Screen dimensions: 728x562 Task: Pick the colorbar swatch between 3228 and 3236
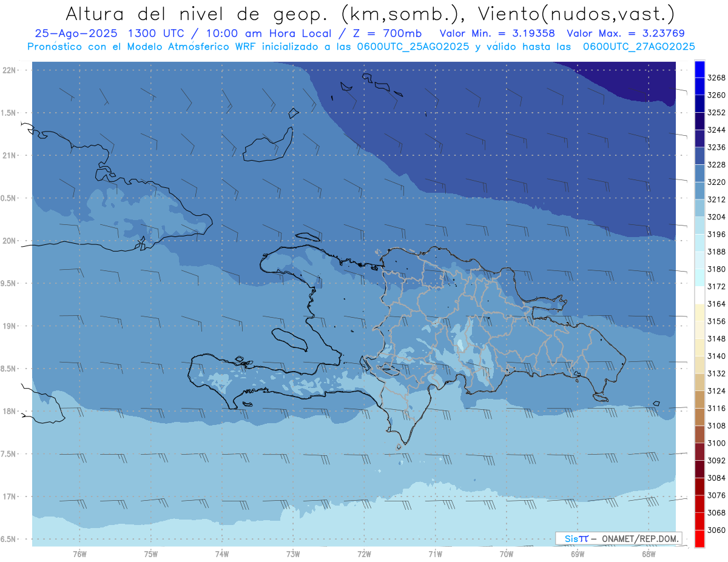699,156
